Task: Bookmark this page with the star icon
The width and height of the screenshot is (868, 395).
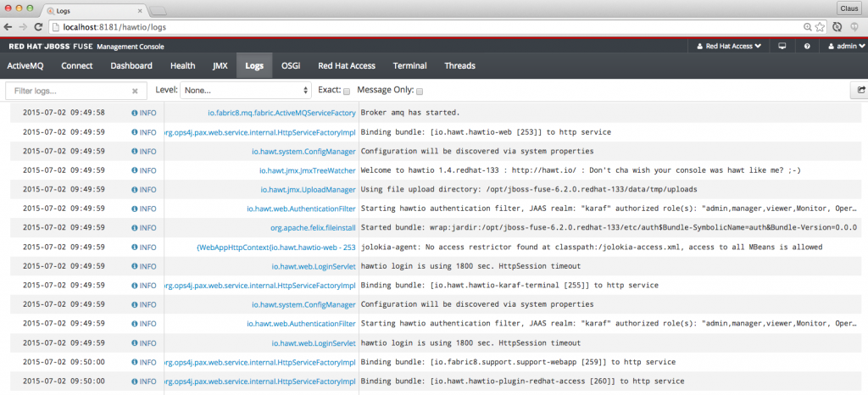Action: click(820, 26)
